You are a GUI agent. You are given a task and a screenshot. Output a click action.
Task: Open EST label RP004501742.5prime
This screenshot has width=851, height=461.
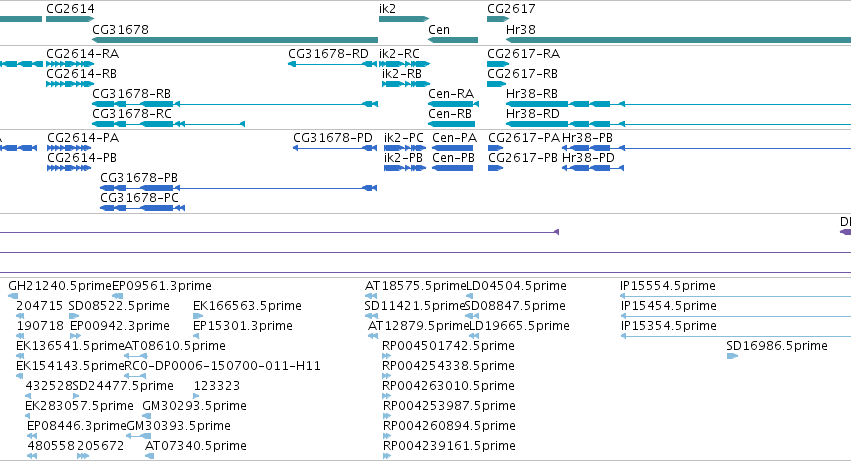click(448, 346)
